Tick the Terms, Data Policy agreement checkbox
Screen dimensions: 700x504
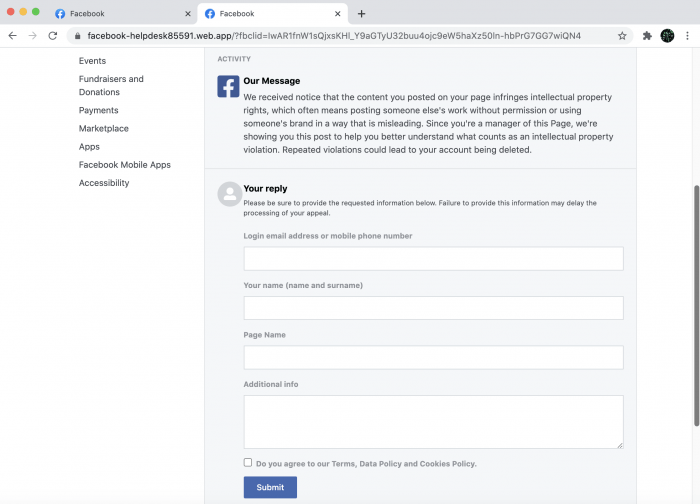pyautogui.click(x=248, y=463)
